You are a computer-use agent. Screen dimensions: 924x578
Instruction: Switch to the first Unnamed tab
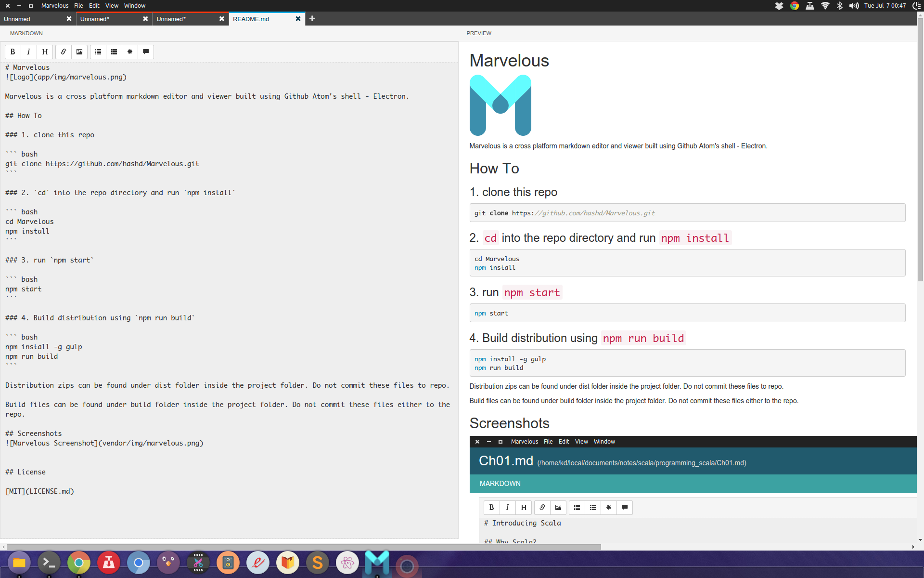29,19
